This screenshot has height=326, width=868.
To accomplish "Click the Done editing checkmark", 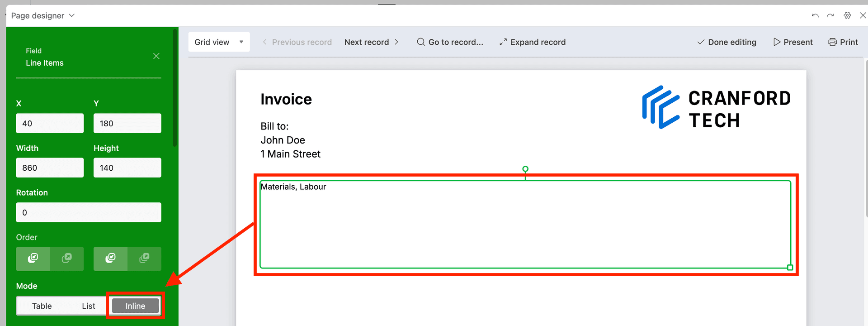I will point(701,42).
